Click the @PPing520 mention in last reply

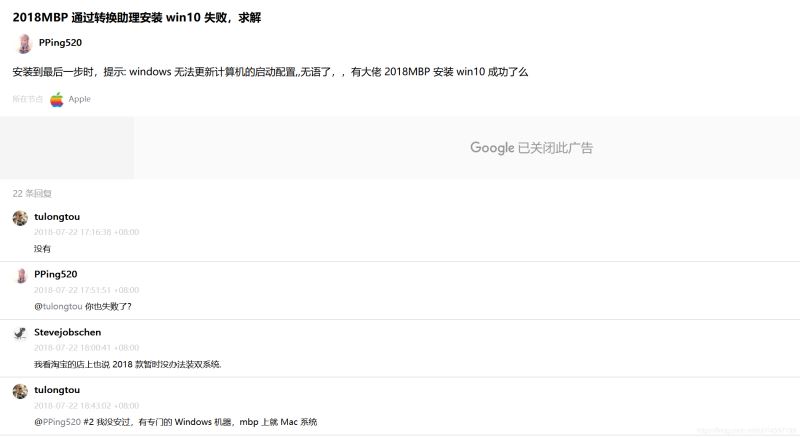[x=57, y=422]
